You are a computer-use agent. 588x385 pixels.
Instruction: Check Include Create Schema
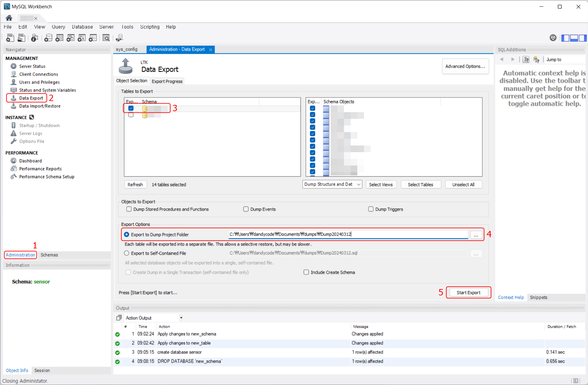point(306,272)
